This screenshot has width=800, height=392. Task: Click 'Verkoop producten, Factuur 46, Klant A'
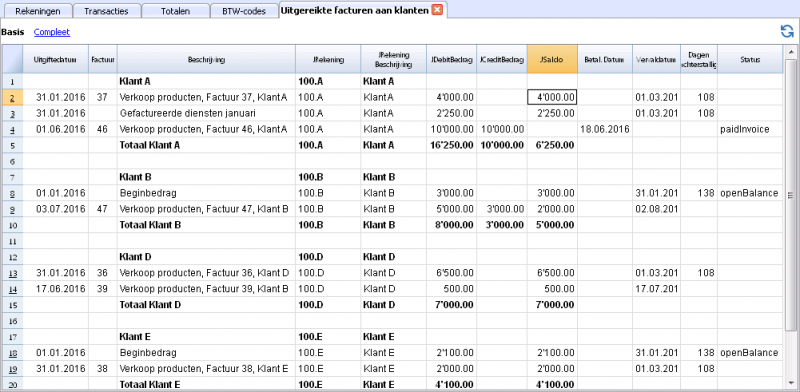(x=203, y=129)
